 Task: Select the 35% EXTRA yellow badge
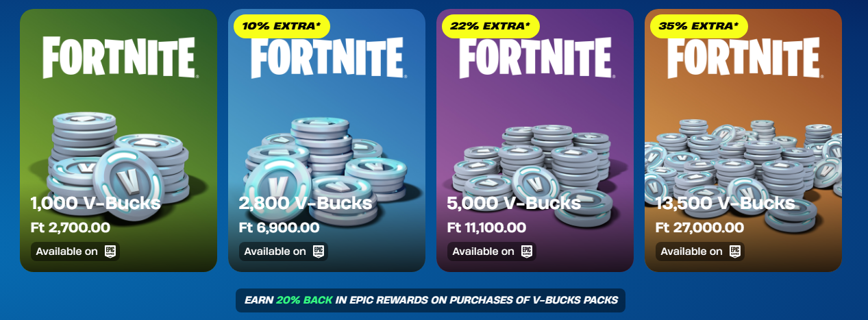[699, 26]
